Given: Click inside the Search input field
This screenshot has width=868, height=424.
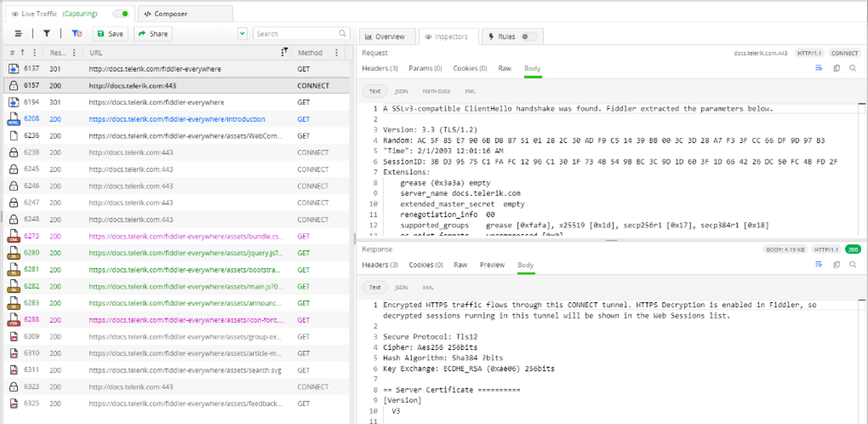Looking at the screenshot, I should coord(293,33).
